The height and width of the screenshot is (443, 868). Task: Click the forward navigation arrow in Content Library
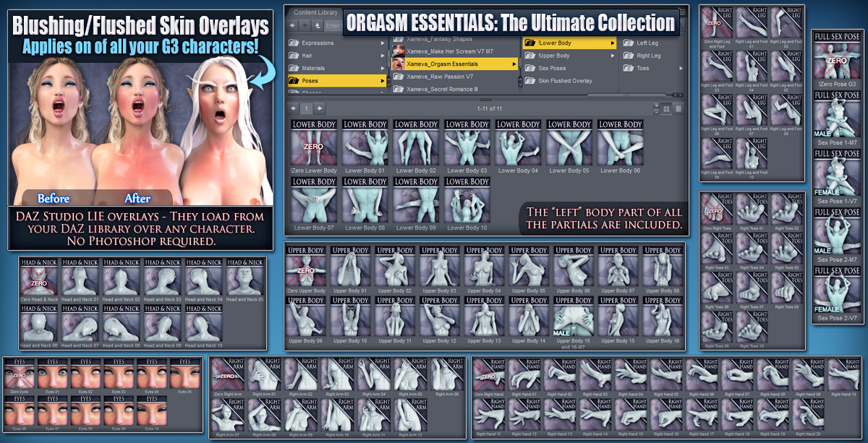tap(305, 25)
